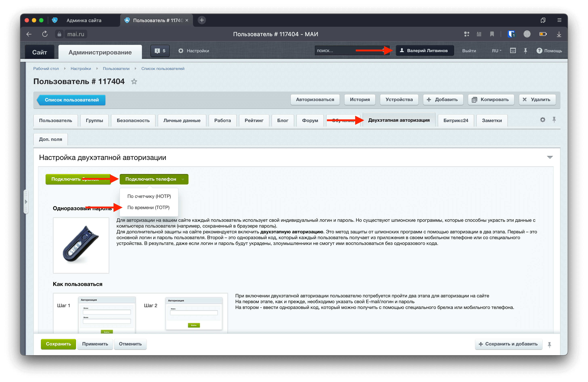Open the browser hamburger menu
Image resolution: width=588 pixels, height=382 pixels.
pyautogui.click(x=559, y=20)
